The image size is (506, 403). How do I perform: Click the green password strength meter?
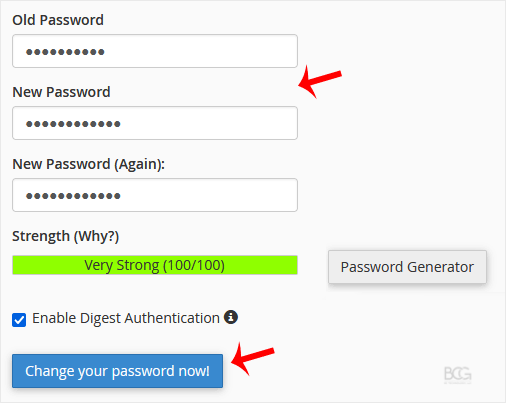coord(155,265)
